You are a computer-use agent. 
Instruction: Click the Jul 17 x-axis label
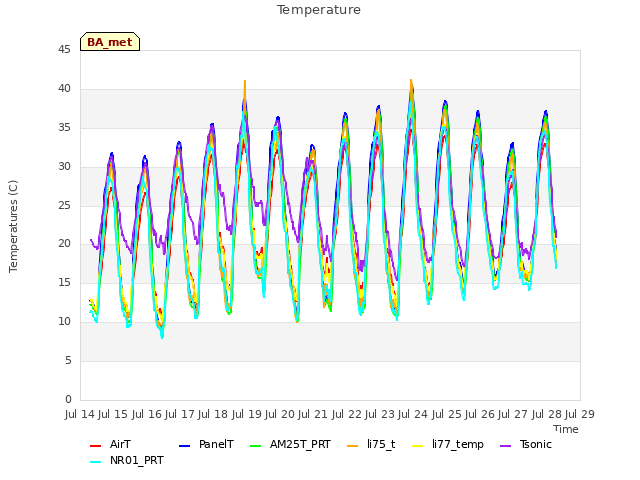(180, 414)
